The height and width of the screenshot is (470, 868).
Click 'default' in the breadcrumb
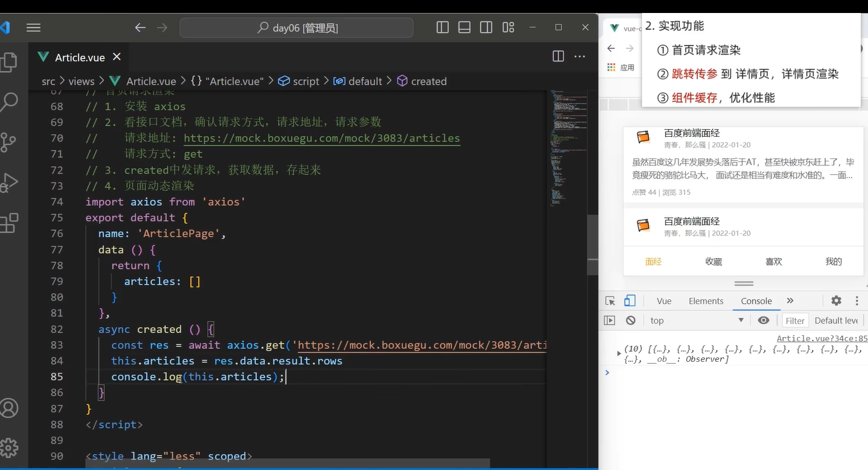(x=358, y=81)
